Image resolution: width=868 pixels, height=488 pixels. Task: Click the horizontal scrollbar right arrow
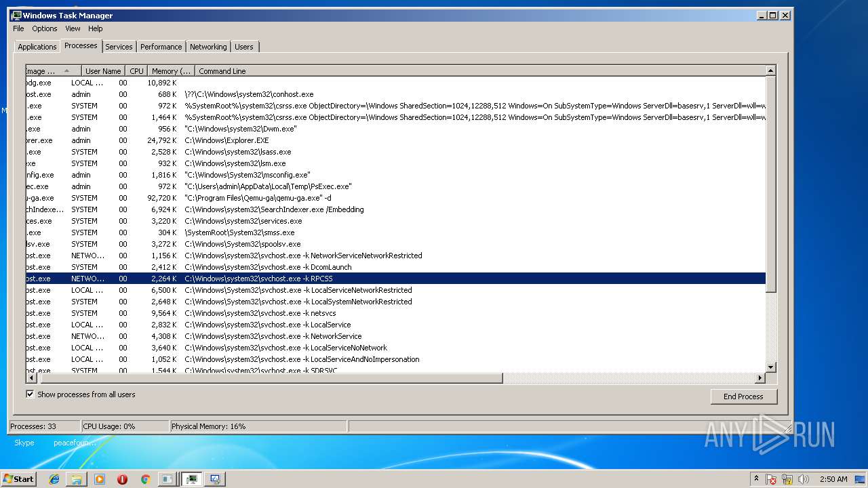[x=759, y=378]
